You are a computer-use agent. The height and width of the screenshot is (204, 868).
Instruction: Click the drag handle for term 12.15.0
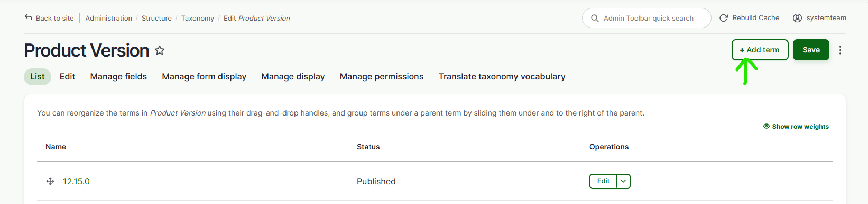tap(50, 181)
